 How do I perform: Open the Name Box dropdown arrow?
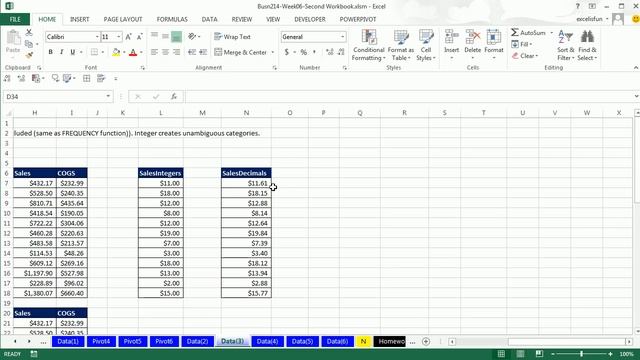tap(108, 97)
